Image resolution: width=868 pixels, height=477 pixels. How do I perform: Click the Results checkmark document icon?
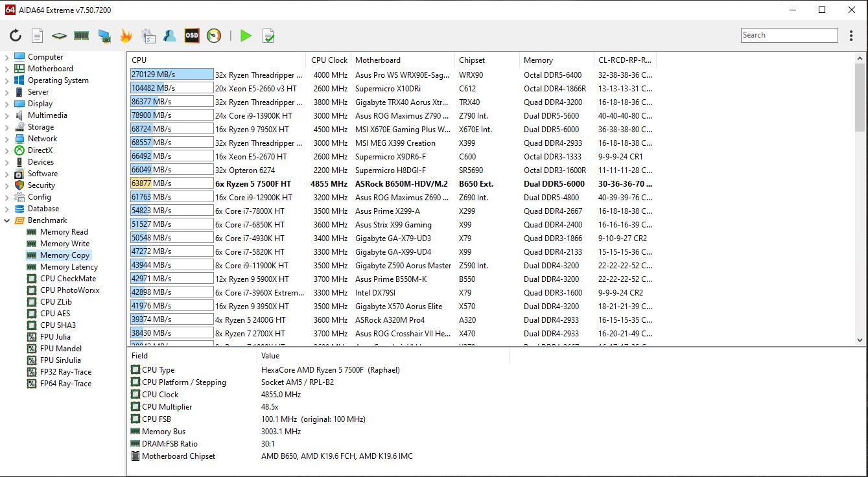[268, 36]
